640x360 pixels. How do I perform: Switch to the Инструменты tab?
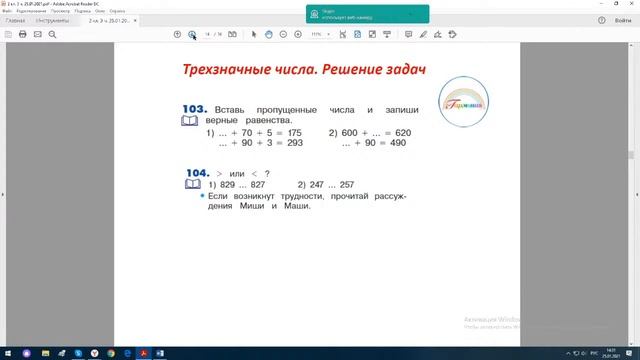(x=52, y=20)
